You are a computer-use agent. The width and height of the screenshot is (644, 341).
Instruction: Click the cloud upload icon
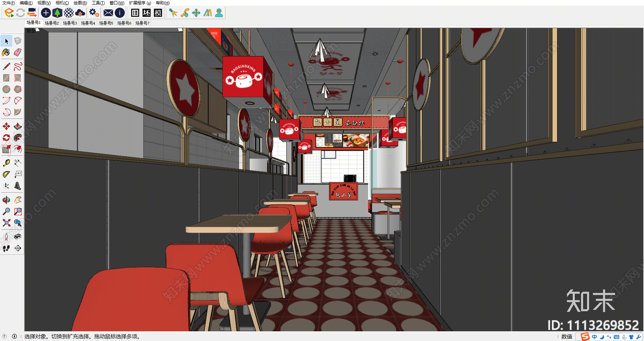pyautogui.click(x=80, y=13)
